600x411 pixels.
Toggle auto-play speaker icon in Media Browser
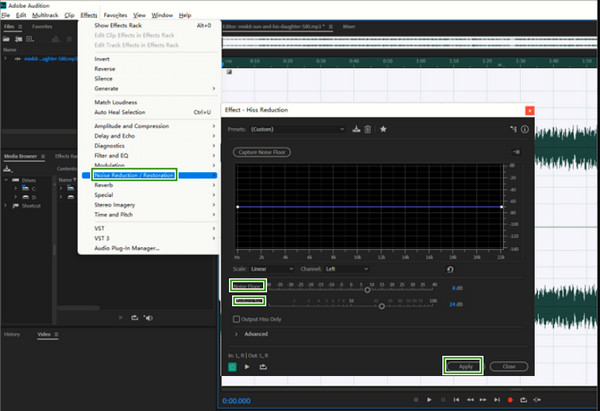point(148,318)
